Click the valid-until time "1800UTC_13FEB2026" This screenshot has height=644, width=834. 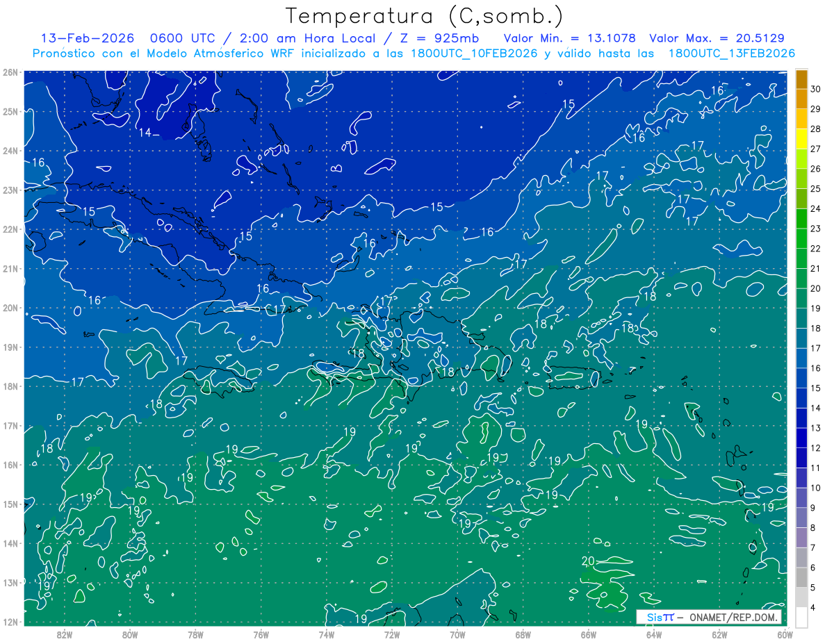pos(731,53)
